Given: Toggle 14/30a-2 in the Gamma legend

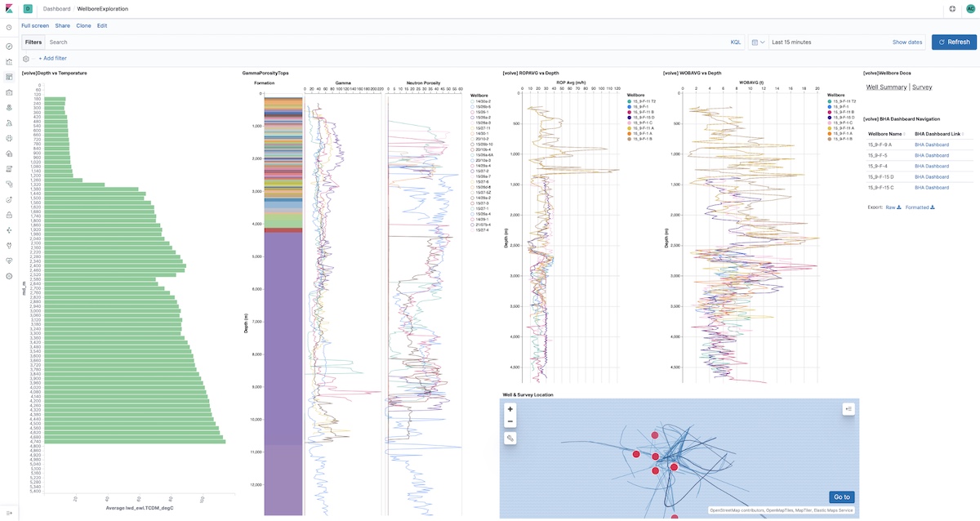Looking at the screenshot, I should (x=483, y=101).
